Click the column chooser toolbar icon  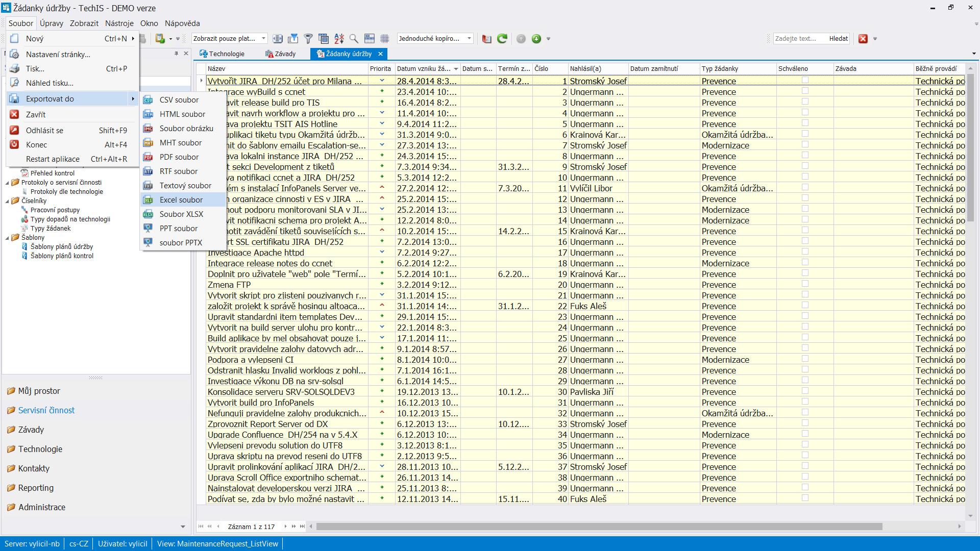tap(324, 38)
